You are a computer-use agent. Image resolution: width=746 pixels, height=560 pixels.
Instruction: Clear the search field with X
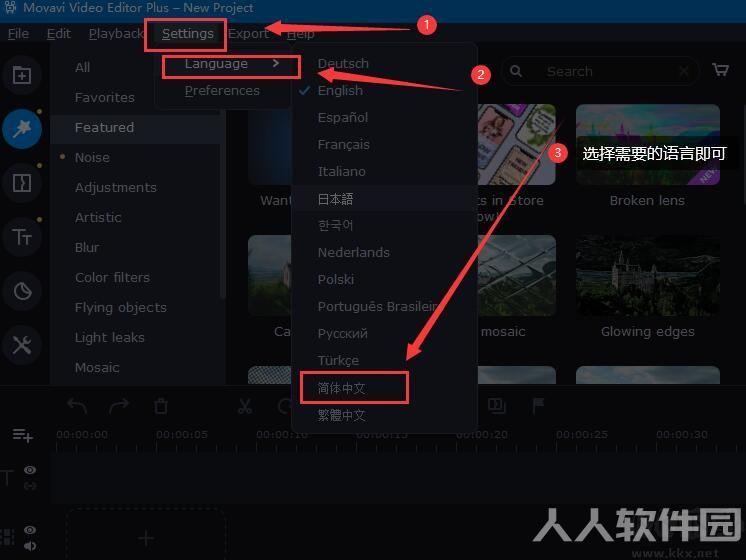tap(684, 71)
